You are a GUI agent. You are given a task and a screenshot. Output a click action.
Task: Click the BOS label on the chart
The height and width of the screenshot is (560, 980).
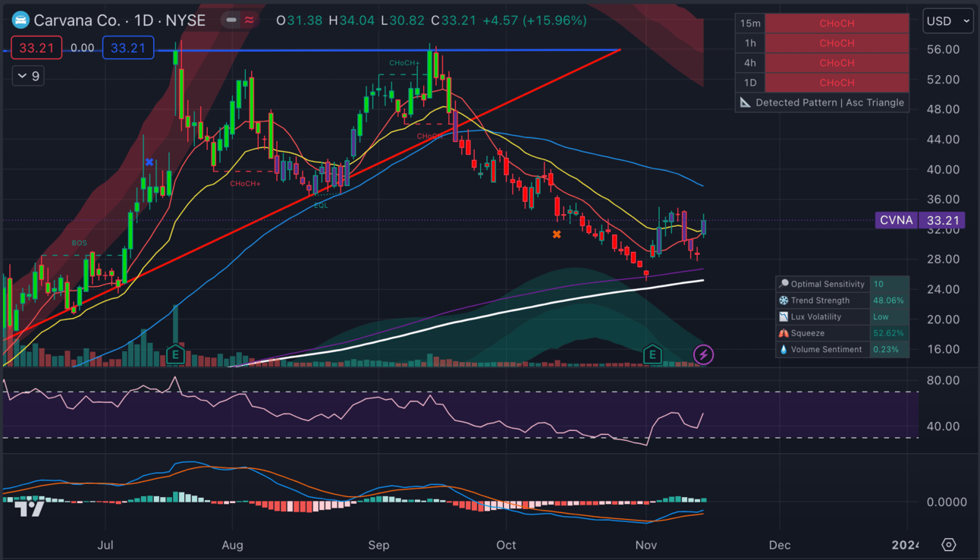80,243
